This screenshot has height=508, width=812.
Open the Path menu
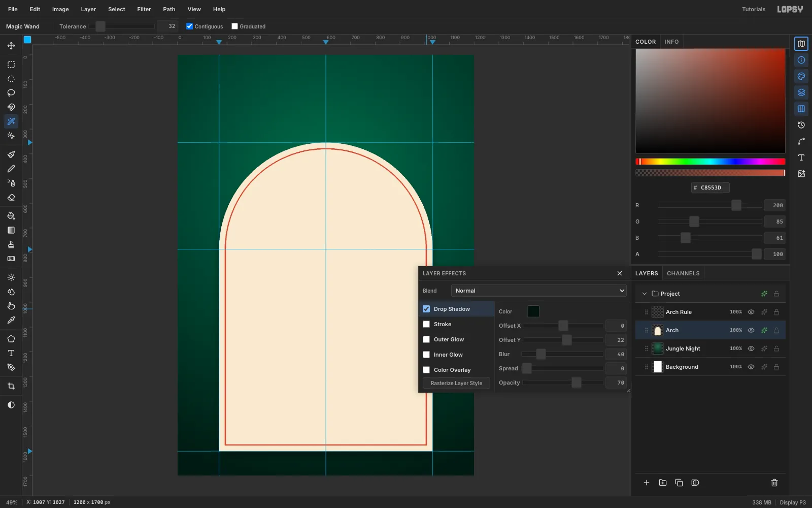169,9
